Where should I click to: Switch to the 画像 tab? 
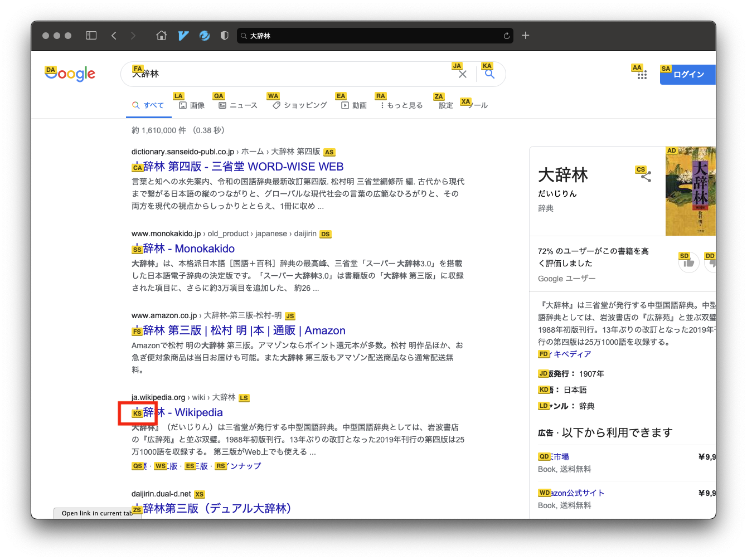(192, 105)
